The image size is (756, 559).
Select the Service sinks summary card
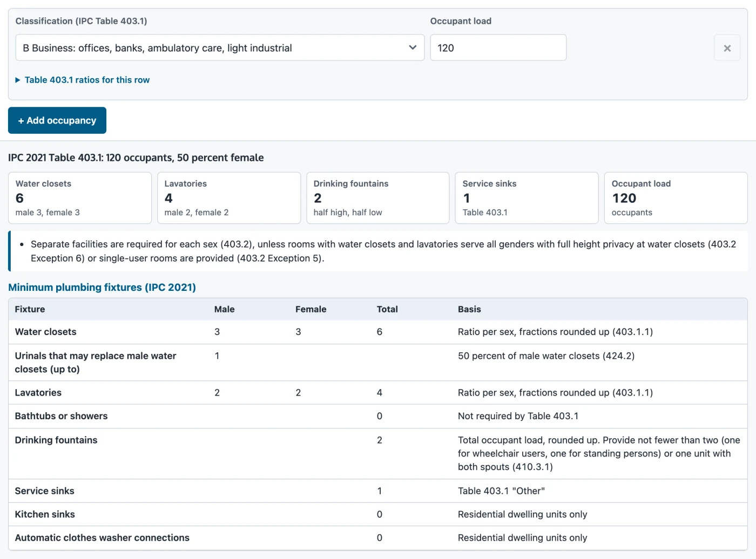526,198
